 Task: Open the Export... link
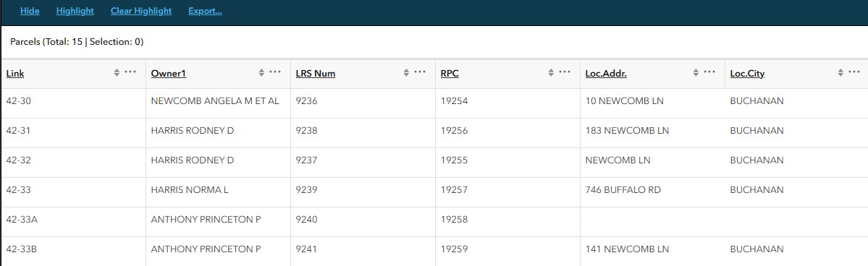pos(205,11)
